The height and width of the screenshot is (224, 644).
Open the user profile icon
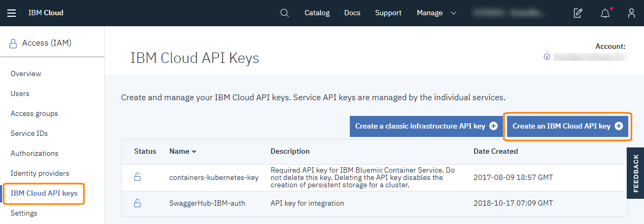click(x=631, y=13)
